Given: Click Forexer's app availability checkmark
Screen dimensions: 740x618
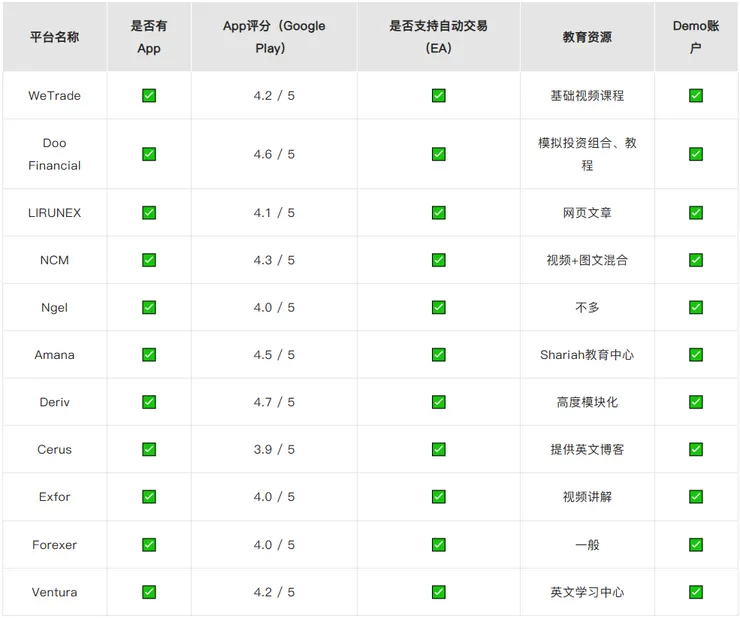Looking at the screenshot, I should pos(149,544).
